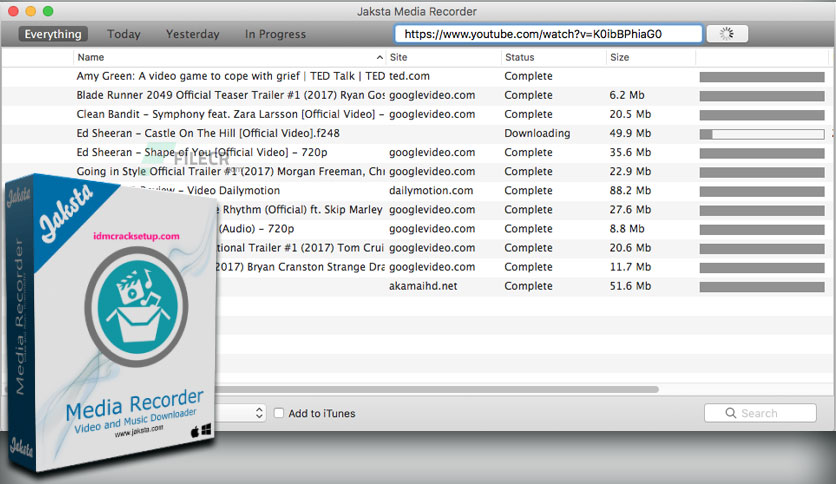This screenshot has width=836, height=484.
Task: Select the Everything tab
Action: point(53,34)
